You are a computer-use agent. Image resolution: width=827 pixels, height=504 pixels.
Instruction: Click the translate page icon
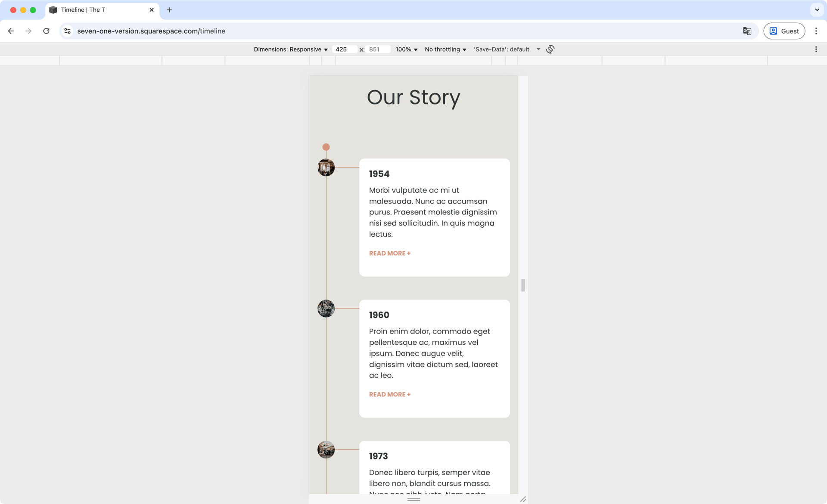[x=747, y=31]
